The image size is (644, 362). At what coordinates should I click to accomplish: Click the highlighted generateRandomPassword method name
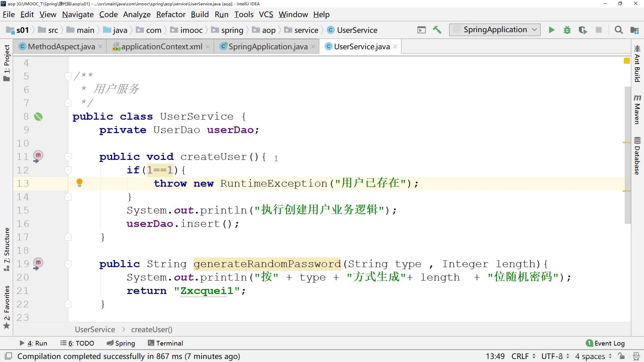(267, 264)
